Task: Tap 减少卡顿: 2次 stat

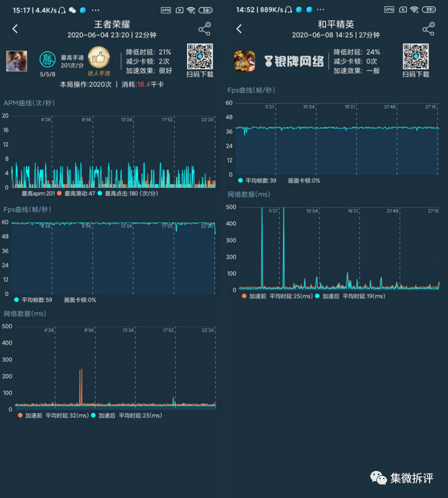Action: point(148,61)
